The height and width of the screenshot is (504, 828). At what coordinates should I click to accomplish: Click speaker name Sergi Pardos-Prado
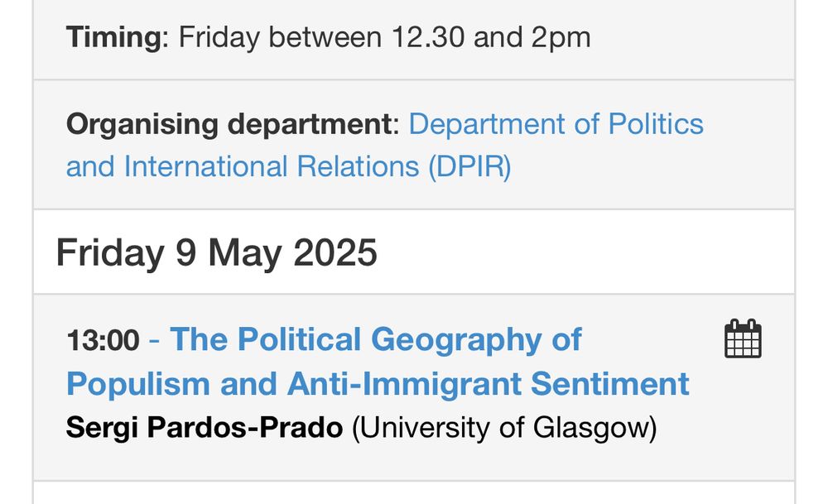pyautogui.click(x=205, y=427)
